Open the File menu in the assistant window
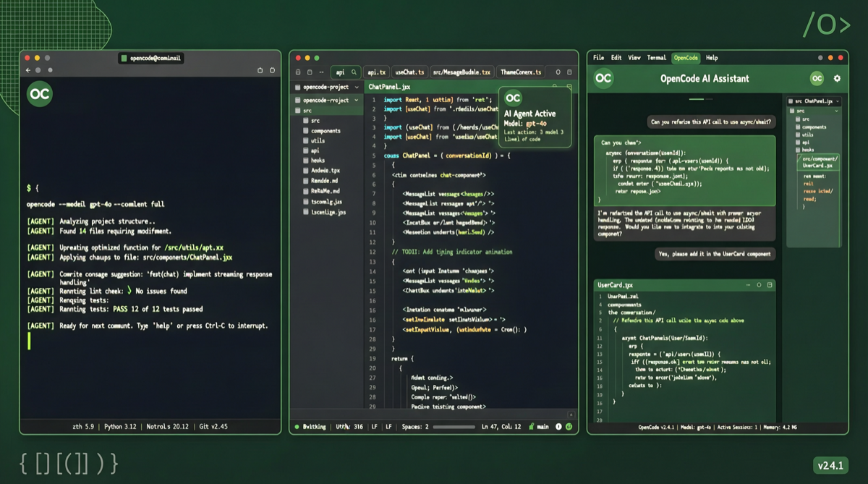The height and width of the screenshot is (484, 868). click(x=598, y=58)
